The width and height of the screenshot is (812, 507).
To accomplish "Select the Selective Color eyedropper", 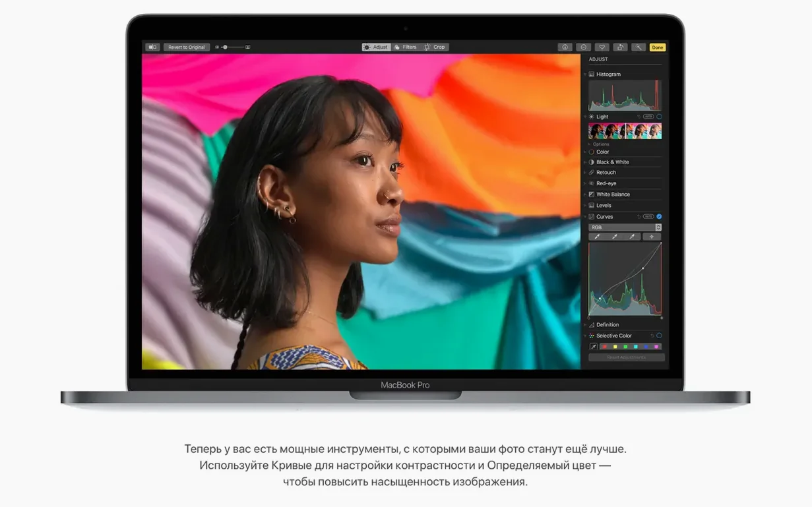I will click(x=593, y=347).
